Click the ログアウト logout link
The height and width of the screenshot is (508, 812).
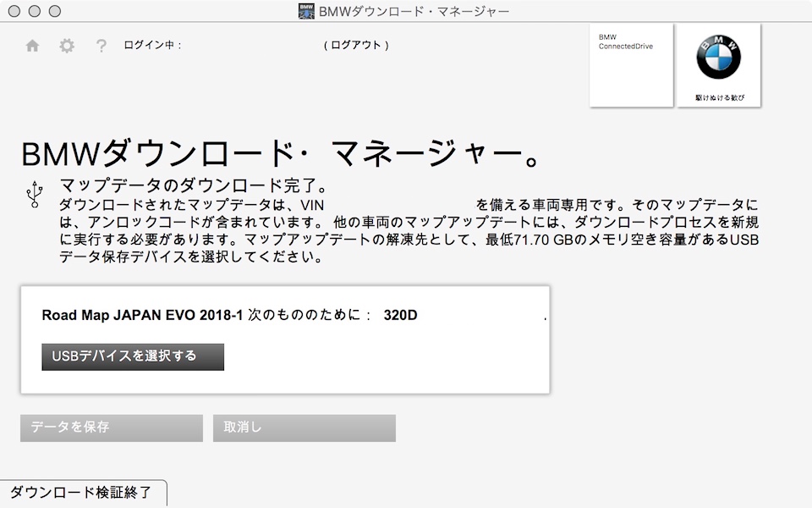point(356,45)
